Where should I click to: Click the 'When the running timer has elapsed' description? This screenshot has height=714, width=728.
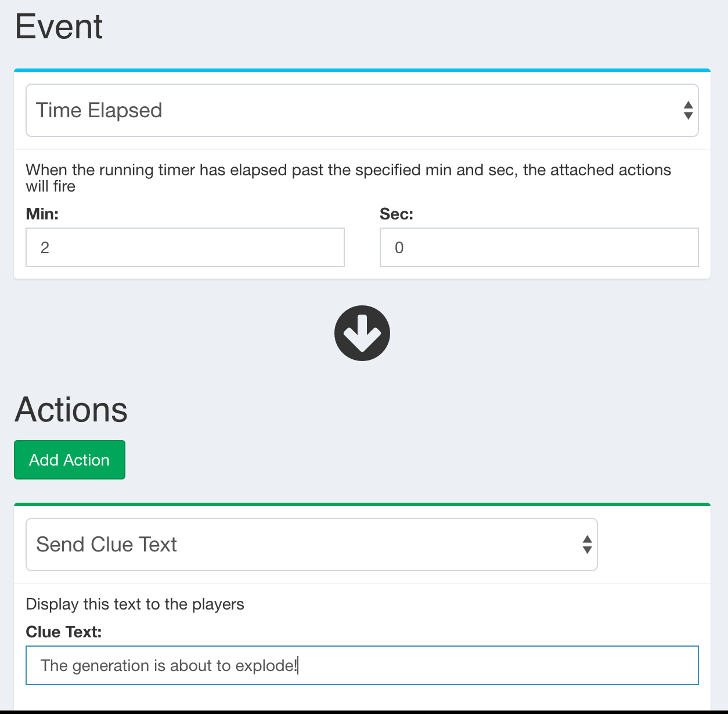point(348,178)
